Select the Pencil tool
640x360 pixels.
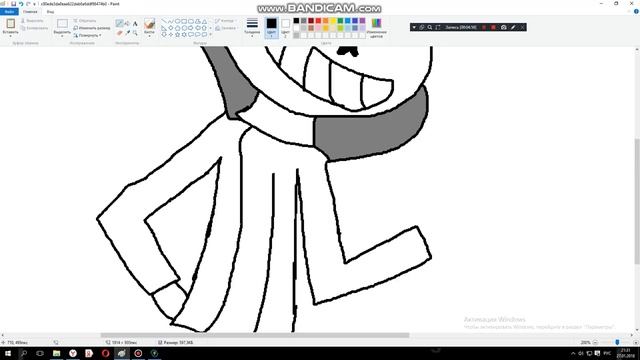click(x=119, y=24)
